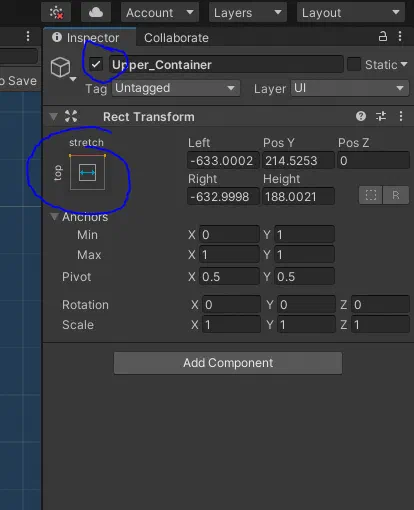Click Pivot X field
Viewport: 414px width, 510px height.
pos(229,277)
